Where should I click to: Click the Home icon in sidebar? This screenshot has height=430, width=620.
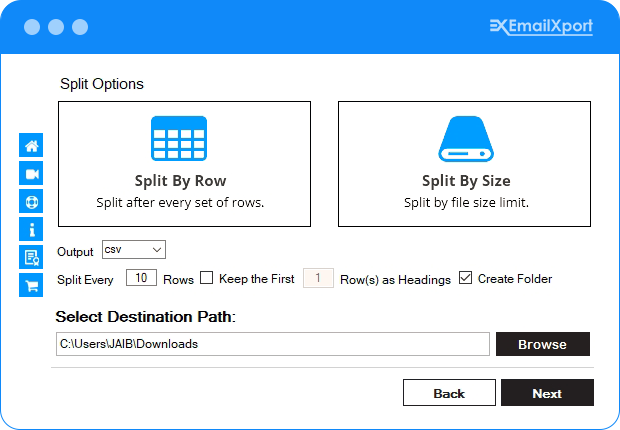pyautogui.click(x=31, y=146)
